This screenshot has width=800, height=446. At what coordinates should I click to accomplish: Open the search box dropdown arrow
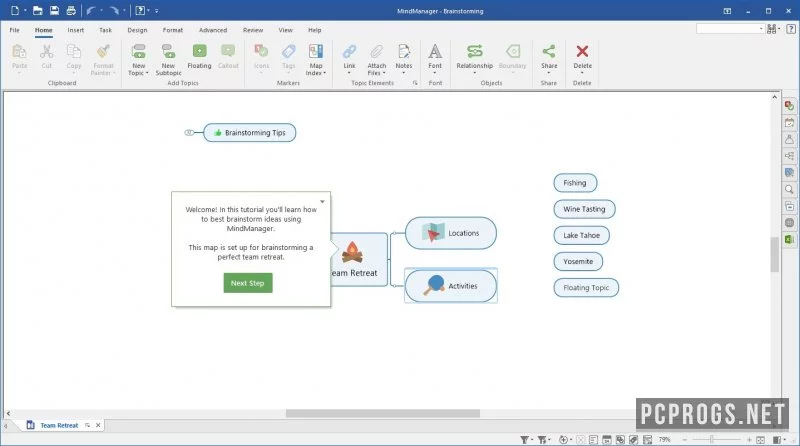tap(761, 29)
